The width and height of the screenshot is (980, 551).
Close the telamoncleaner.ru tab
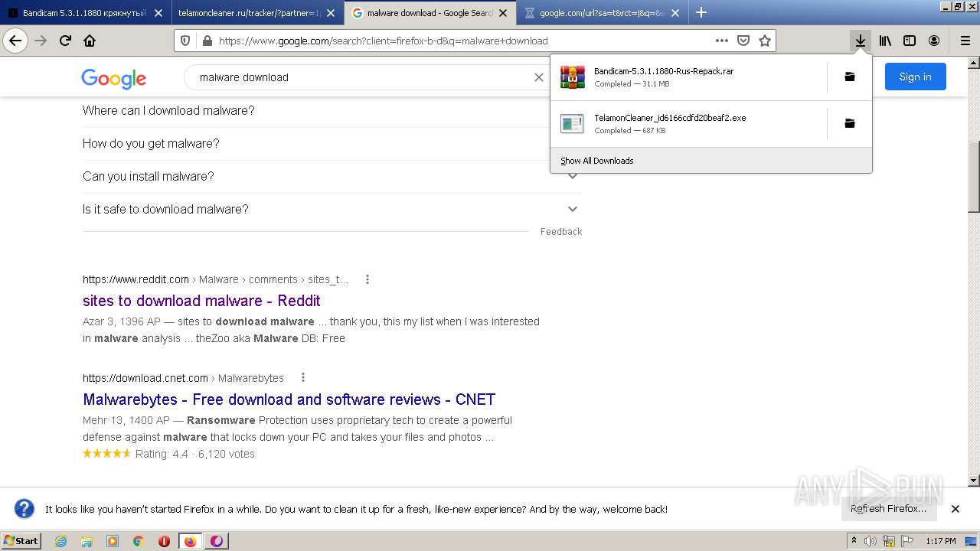coord(331,13)
